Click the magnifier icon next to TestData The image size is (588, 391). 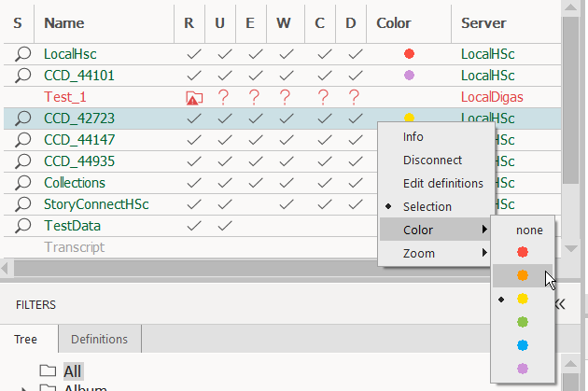tap(23, 226)
